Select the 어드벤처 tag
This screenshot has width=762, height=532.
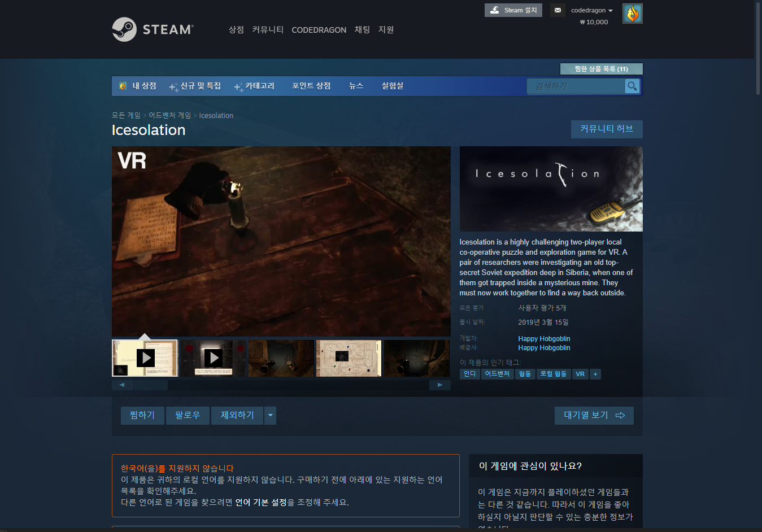click(497, 374)
